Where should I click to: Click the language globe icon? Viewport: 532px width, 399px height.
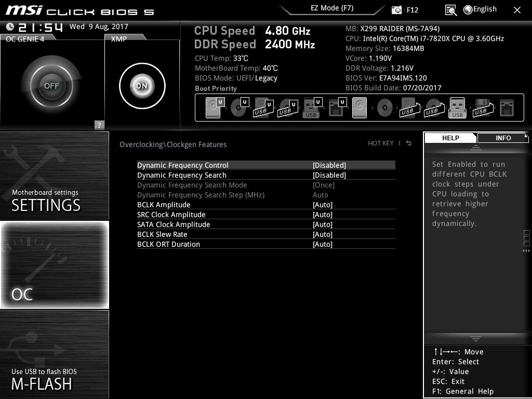click(x=468, y=10)
